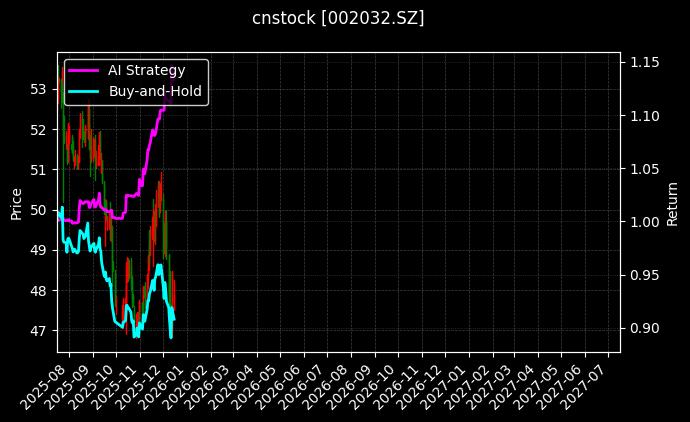Click the Price axis label on left
This screenshot has height=422, width=690.
pos(16,202)
